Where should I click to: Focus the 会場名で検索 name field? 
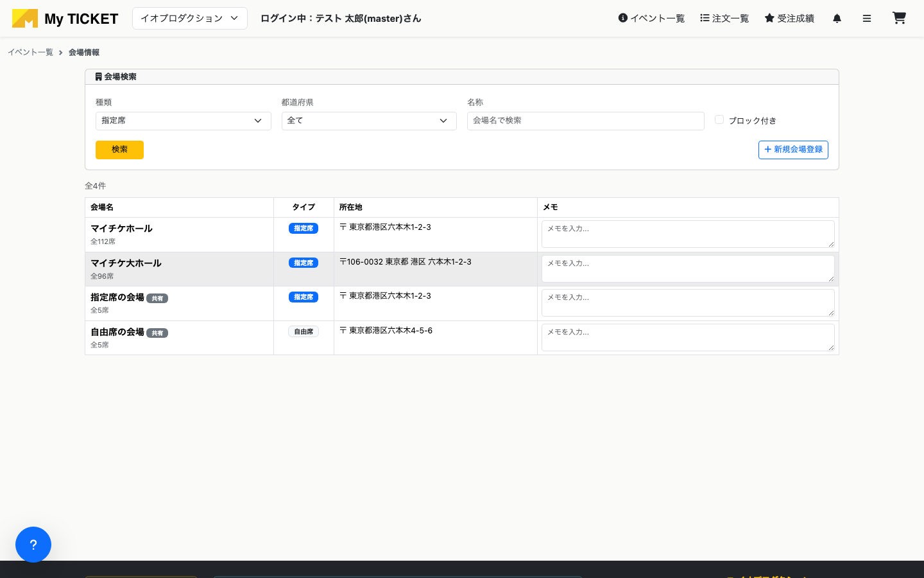[x=586, y=121]
